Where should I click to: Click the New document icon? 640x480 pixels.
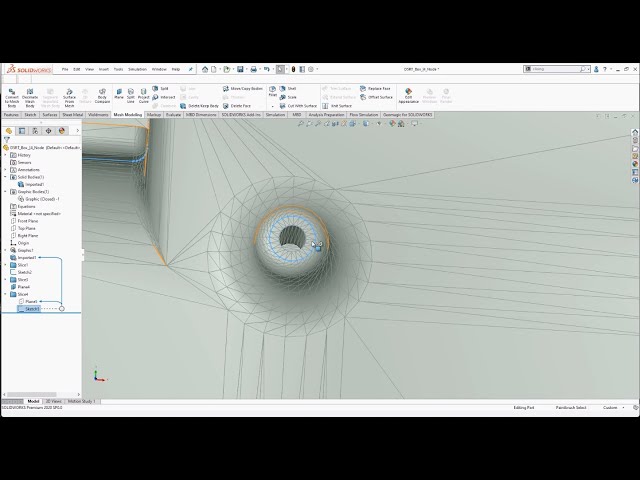pyautogui.click(x=214, y=69)
